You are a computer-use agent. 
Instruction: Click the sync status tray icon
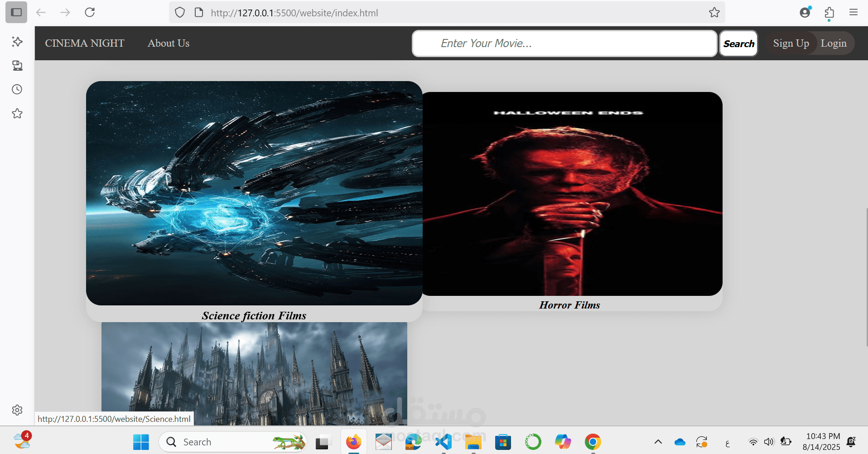702,442
